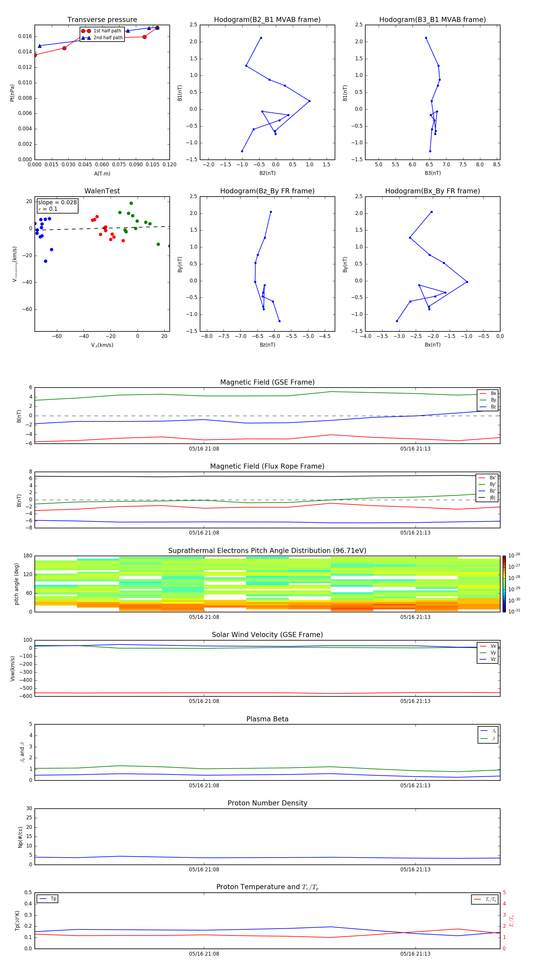Viewport: 535px width, 980px height.
Task: Click the "1st half path" legend entry
Action: coord(102,31)
